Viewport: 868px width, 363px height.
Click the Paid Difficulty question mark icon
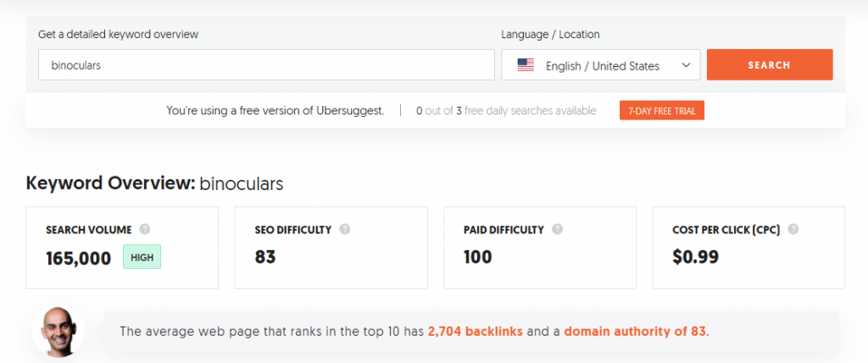point(558,229)
